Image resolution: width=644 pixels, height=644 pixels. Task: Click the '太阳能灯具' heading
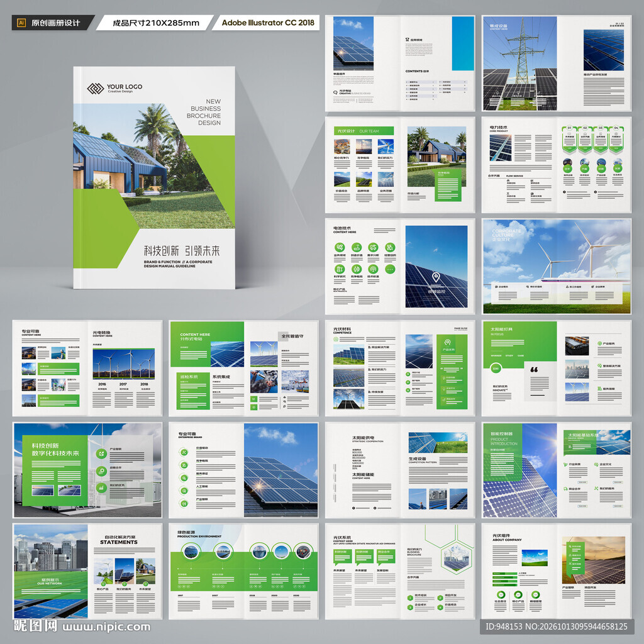pos(501,329)
